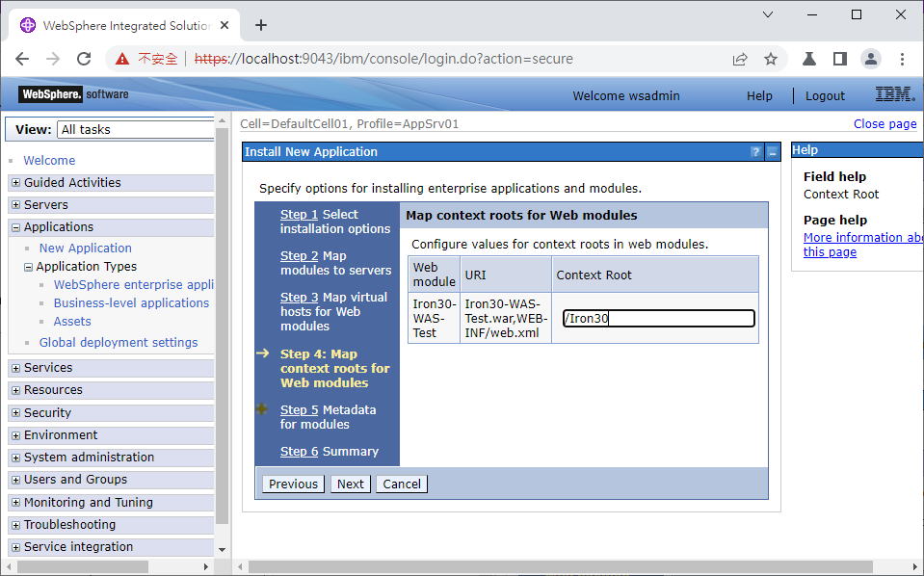Collapse the Applications section
Image resolution: width=924 pixels, height=576 pixels.
tap(16, 227)
